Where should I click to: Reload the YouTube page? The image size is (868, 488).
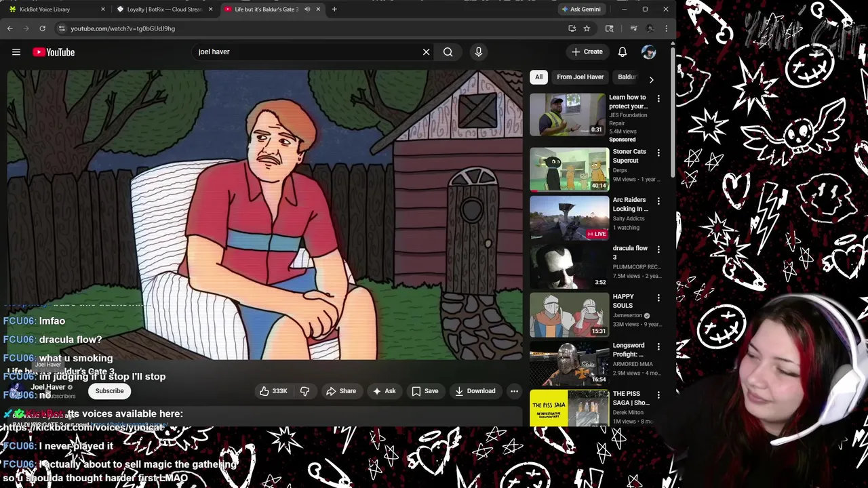click(x=42, y=28)
